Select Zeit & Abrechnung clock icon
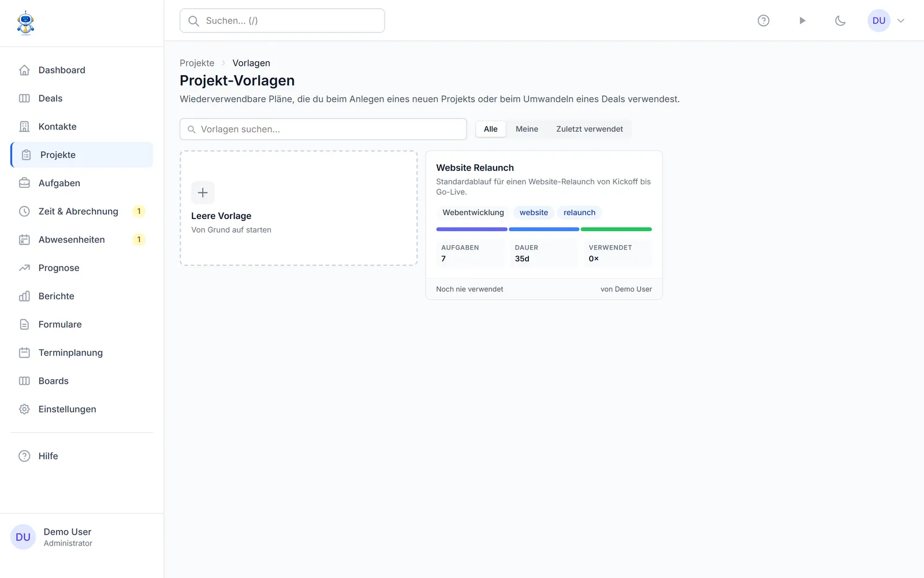The width and height of the screenshot is (924, 578). tap(24, 212)
